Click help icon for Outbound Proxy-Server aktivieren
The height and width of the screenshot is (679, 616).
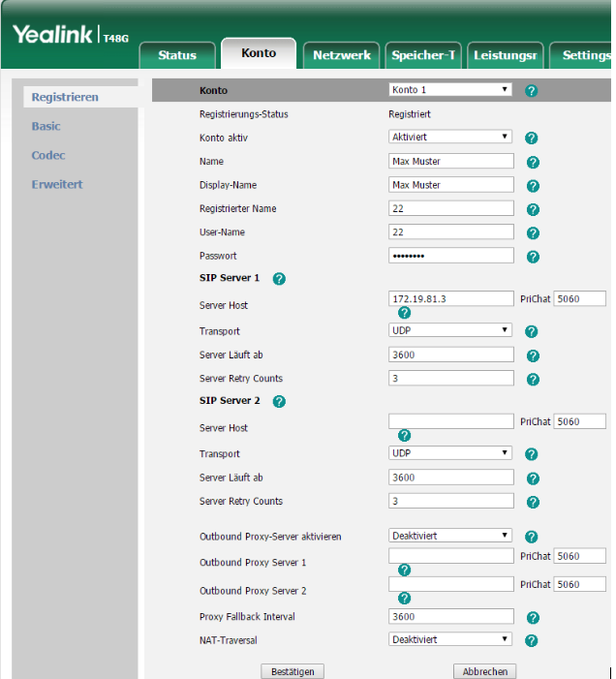pyautogui.click(x=531, y=537)
